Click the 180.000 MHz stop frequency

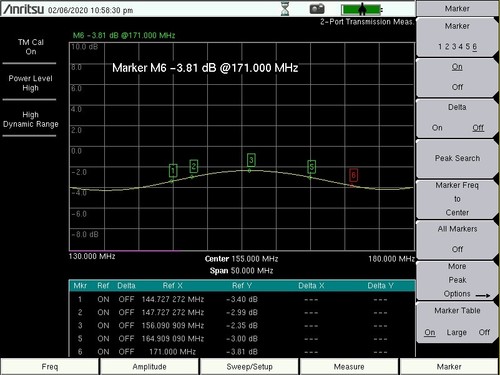pos(391,259)
